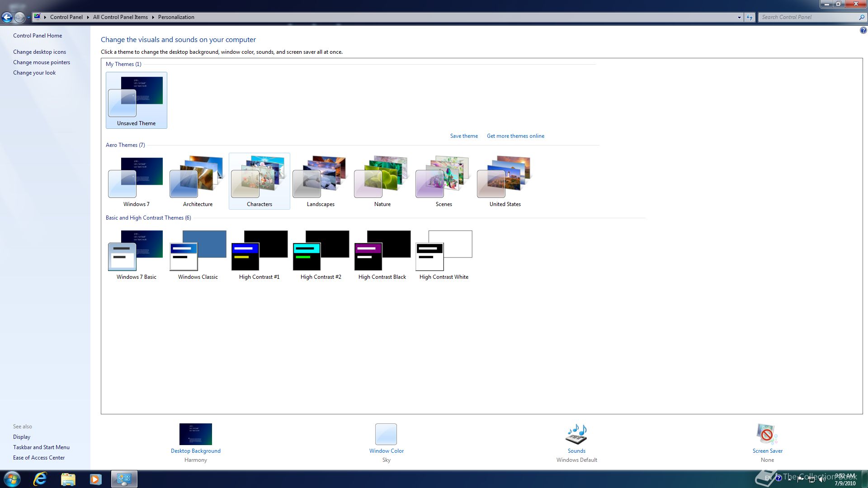Open Change mouse pointers

click(42, 62)
